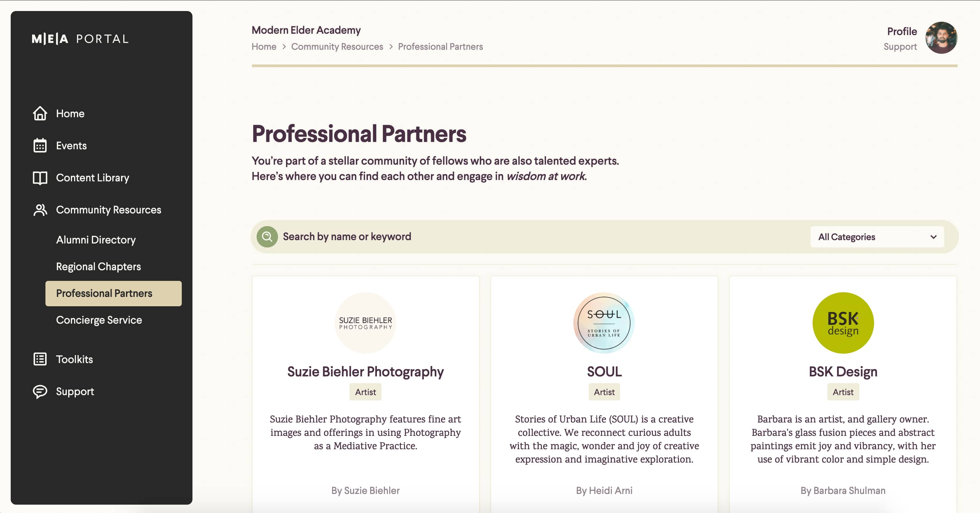Navigate to Community Resources breadcrumb
Image resolution: width=980 pixels, height=513 pixels.
tap(337, 47)
